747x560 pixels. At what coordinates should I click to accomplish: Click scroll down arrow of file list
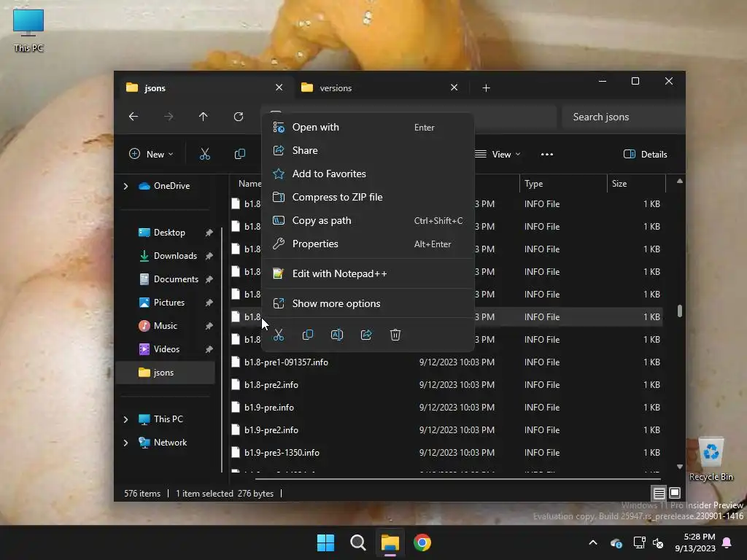pos(680,467)
